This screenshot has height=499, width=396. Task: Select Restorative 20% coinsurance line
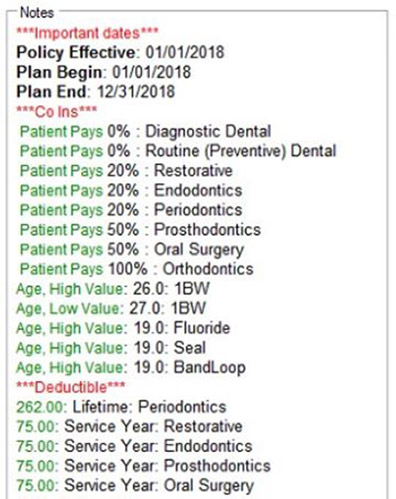(x=126, y=171)
